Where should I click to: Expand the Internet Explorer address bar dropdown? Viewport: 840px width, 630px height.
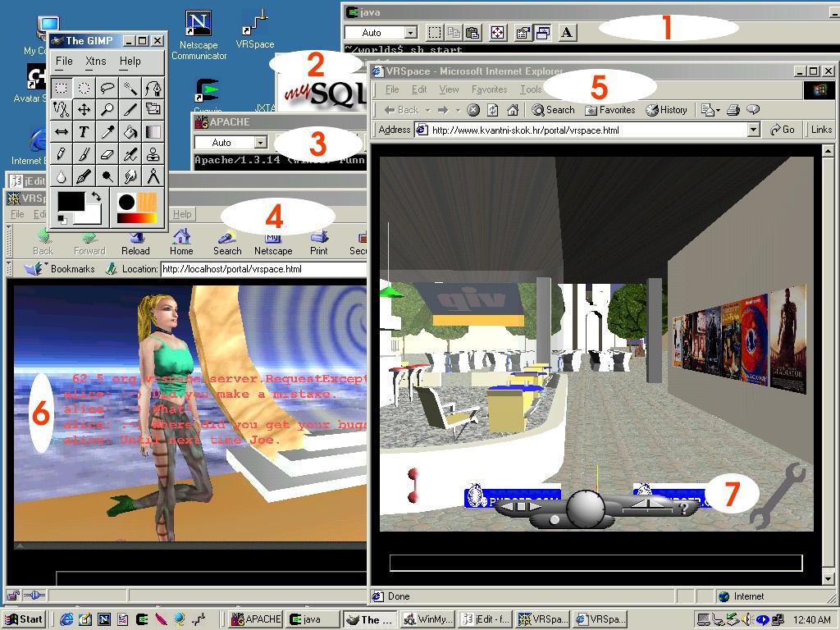754,130
